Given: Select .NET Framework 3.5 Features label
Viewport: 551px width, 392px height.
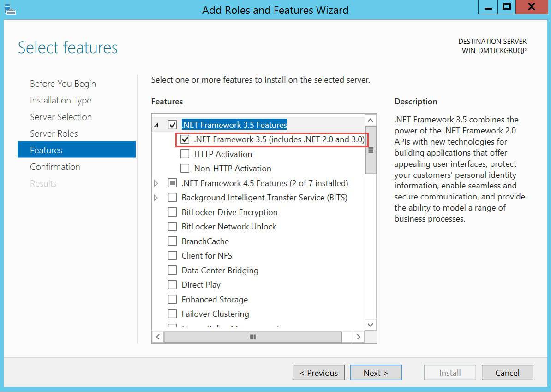Looking at the screenshot, I should [234, 125].
